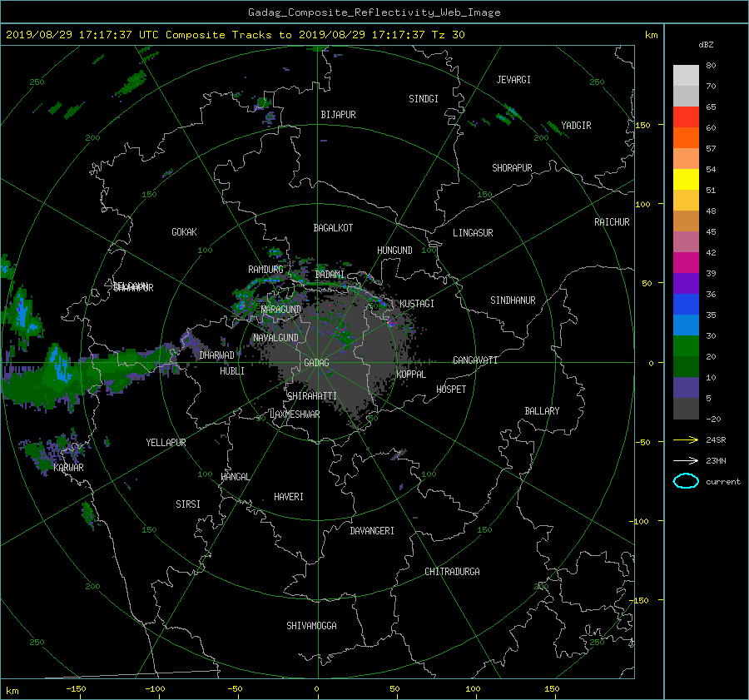Click the YADGIR city label
The height and width of the screenshot is (700, 749).
pos(576,126)
